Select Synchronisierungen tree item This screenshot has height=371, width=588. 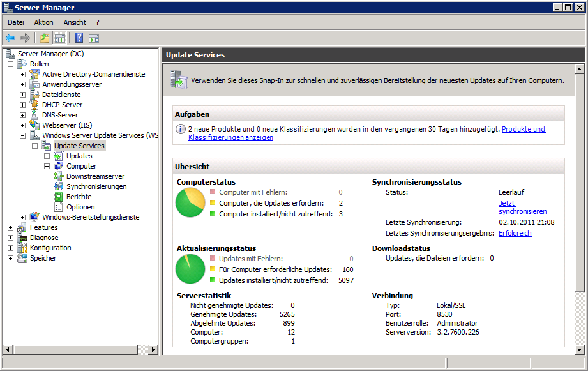[96, 186]
